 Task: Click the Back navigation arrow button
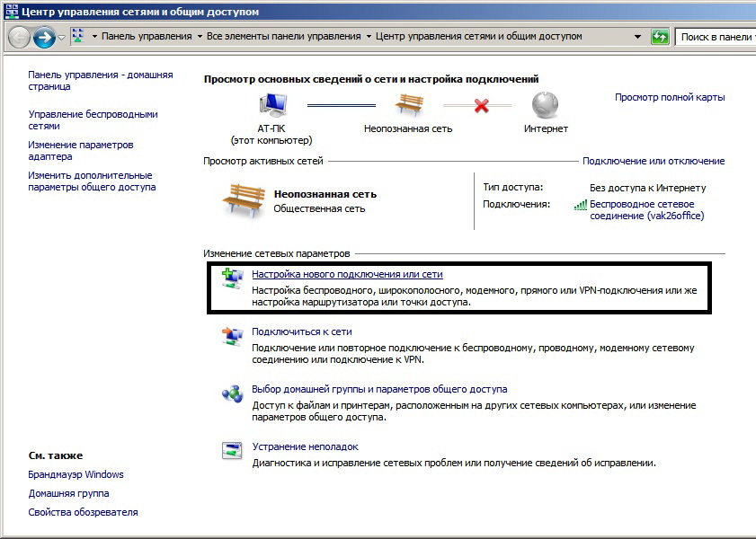point(19,37)
